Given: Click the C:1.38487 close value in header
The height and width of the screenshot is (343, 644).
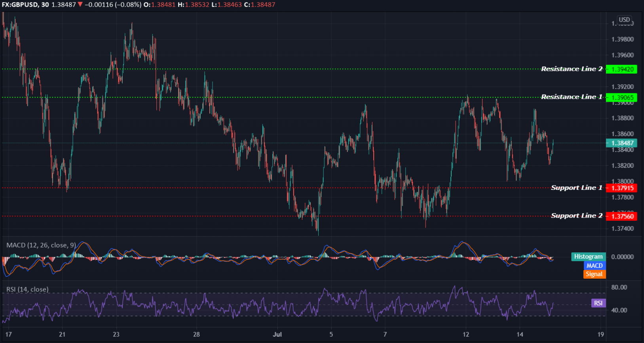Looking at the screenshot, I should click(260, 5).
